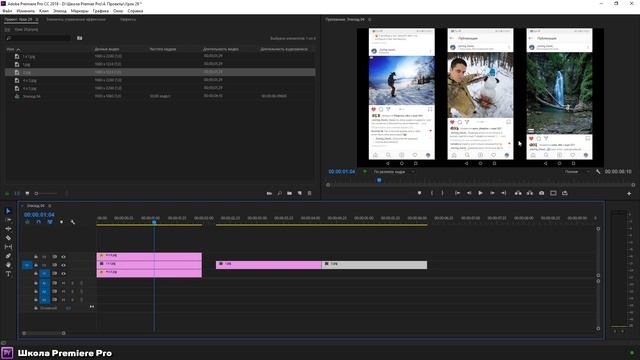Click the Extract button
The image size is (640, 360).
click(x=530, y=193)
